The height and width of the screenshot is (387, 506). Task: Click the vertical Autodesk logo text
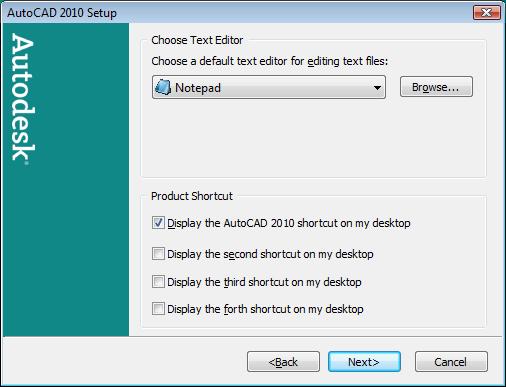tap(23, 99)
